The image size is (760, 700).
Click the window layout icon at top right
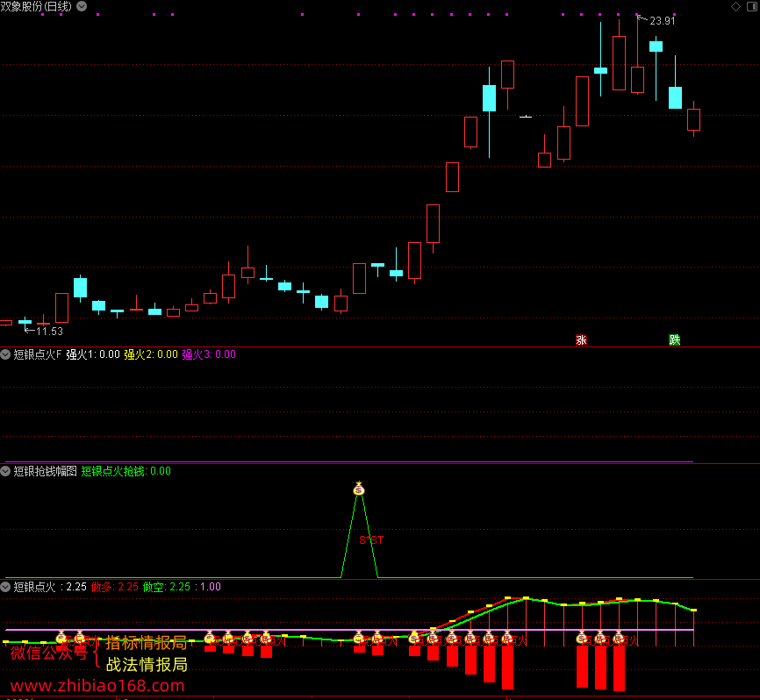[x=752, y=6]
